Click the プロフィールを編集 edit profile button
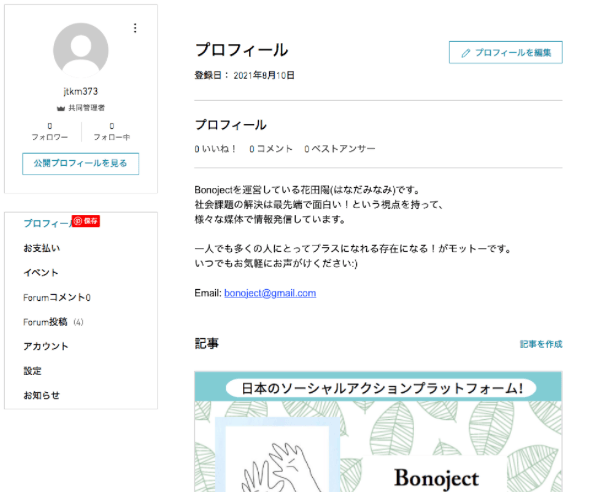The image size is (615, 492). pos(505,52)
